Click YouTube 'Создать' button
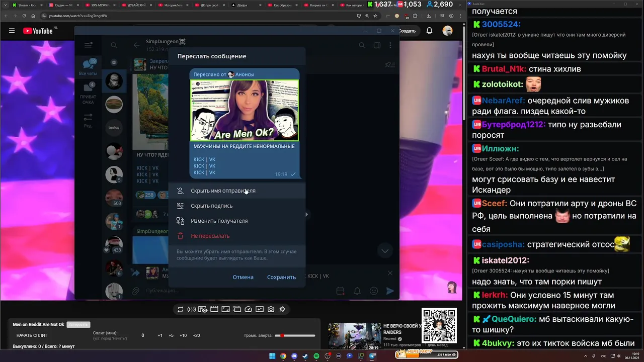Viewport: 644px width, 362px height. [x=408, y=31]
